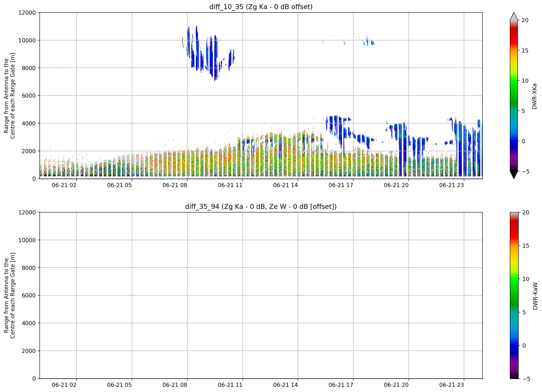Click the red region of the DWR-XKa colorbar

tap(514, 38)
